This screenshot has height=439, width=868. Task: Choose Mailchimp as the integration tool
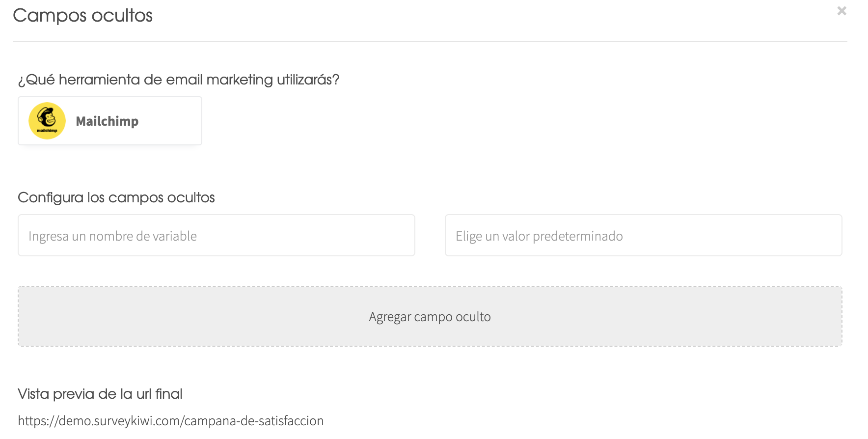click(110, 121)
